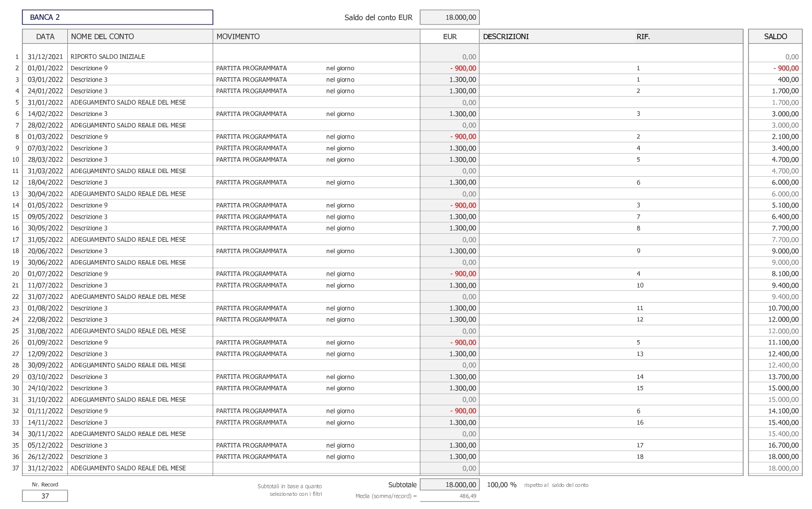This screenshot has width=812, height=509.
Task: Click the DATA column header
Action: (45, 36)
